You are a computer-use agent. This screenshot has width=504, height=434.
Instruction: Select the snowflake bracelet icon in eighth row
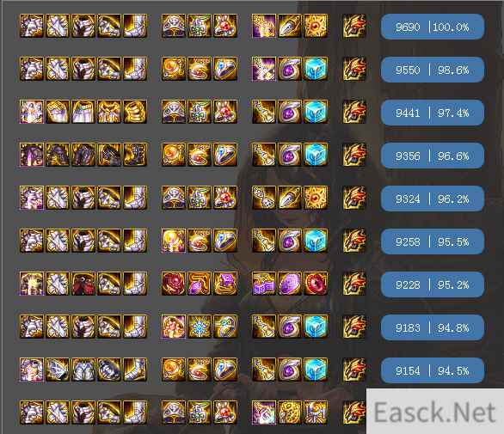200,327
